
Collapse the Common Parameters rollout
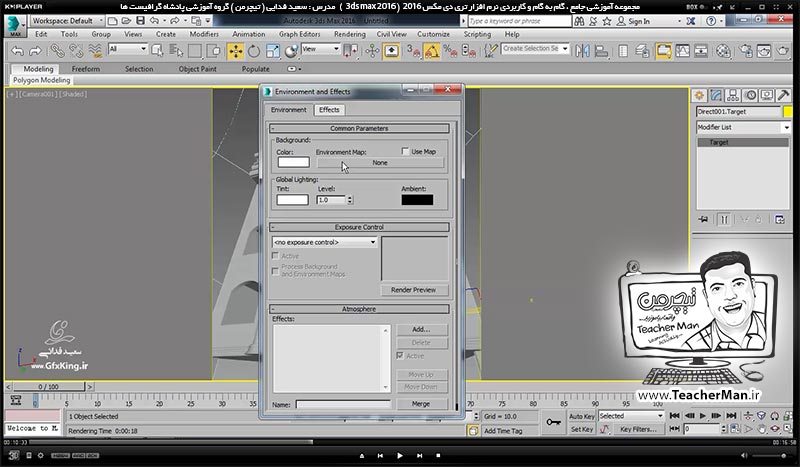359,129
